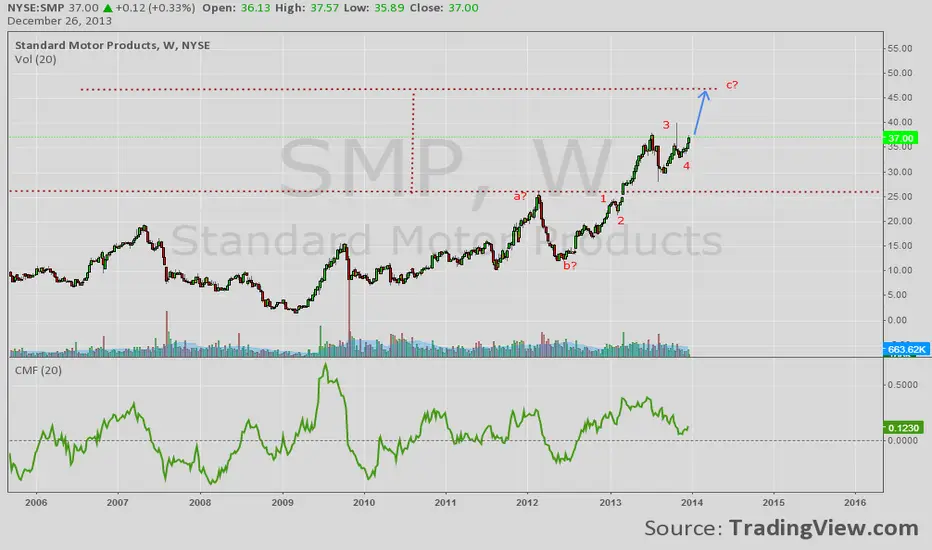Screen dimensions: 932x550
Task: Click the 2012 time axis label
Action: click(527, 502)
